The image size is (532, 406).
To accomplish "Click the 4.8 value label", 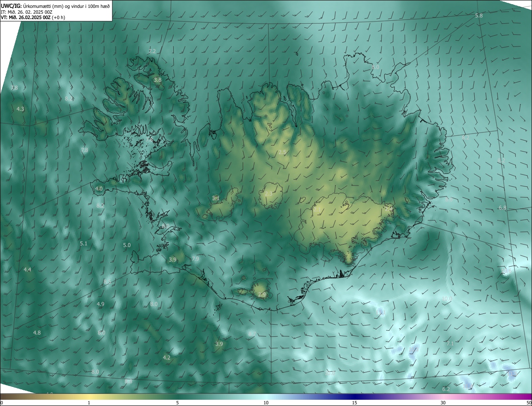I will point(37,333).
